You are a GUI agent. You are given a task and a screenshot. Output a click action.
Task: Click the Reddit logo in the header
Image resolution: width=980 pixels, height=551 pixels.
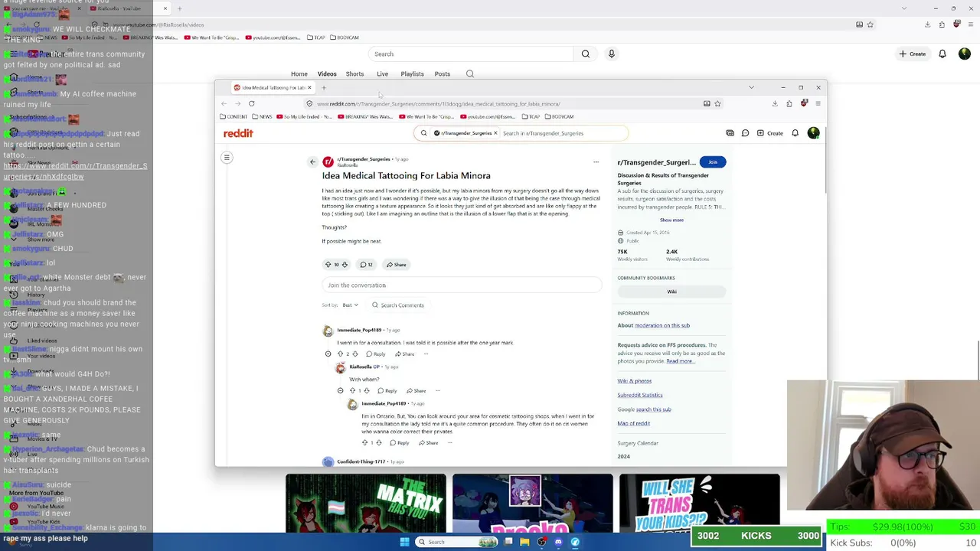[x=238, y=133]
